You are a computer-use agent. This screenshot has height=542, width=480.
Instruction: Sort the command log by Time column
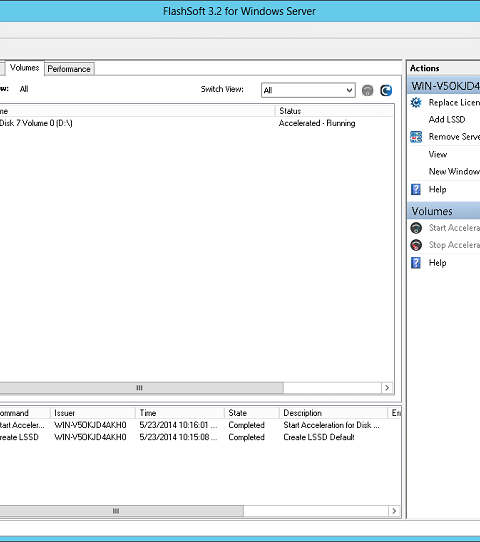(x=180, y=413)
